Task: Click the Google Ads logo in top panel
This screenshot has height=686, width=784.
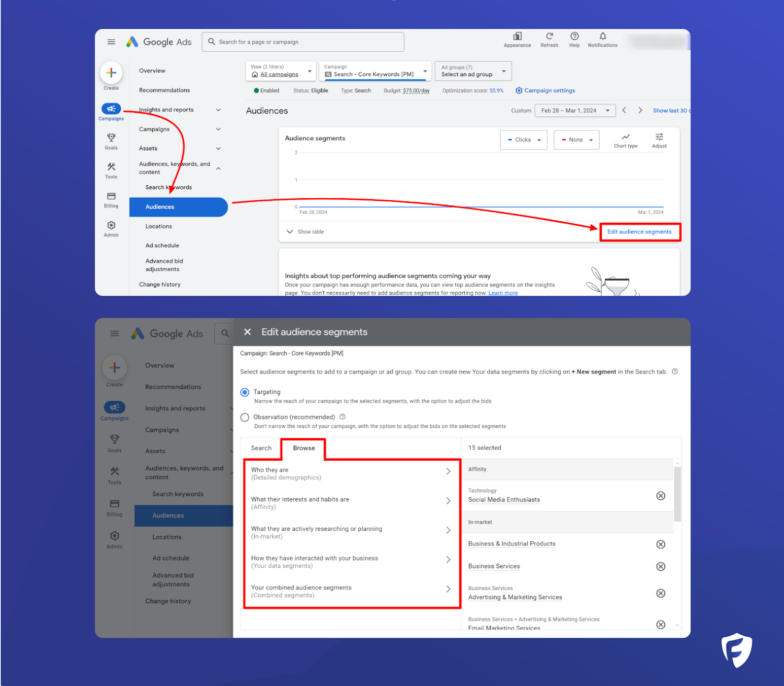Action: tap(159, 42)
